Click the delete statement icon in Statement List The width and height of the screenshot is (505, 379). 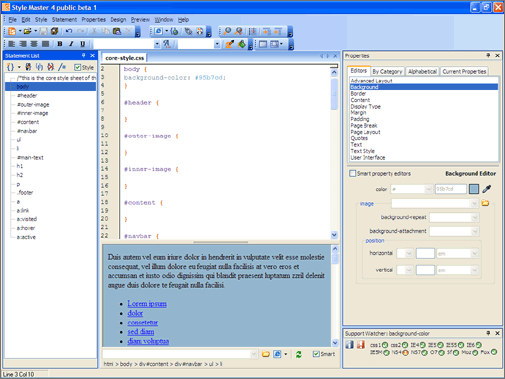(x=50, y=67)
